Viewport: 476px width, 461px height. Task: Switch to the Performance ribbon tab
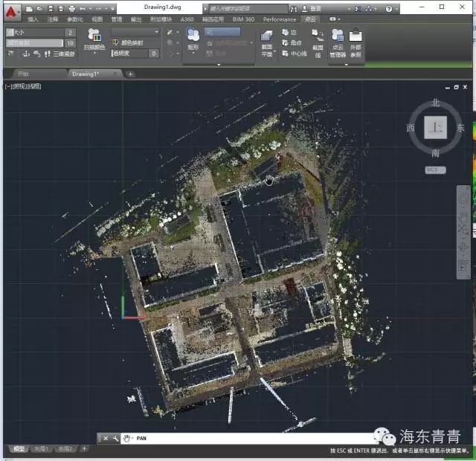coord(279,19)
